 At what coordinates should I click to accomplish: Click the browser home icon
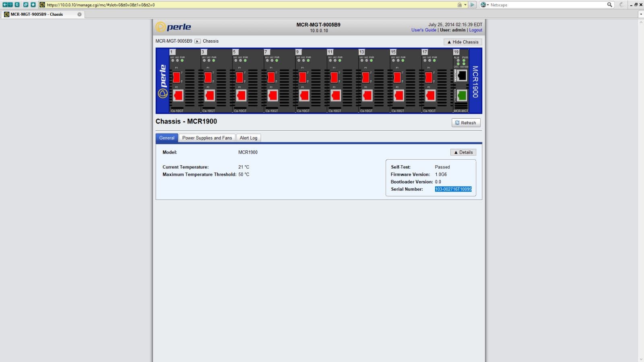pyautogui.click(x=33, y=5)
